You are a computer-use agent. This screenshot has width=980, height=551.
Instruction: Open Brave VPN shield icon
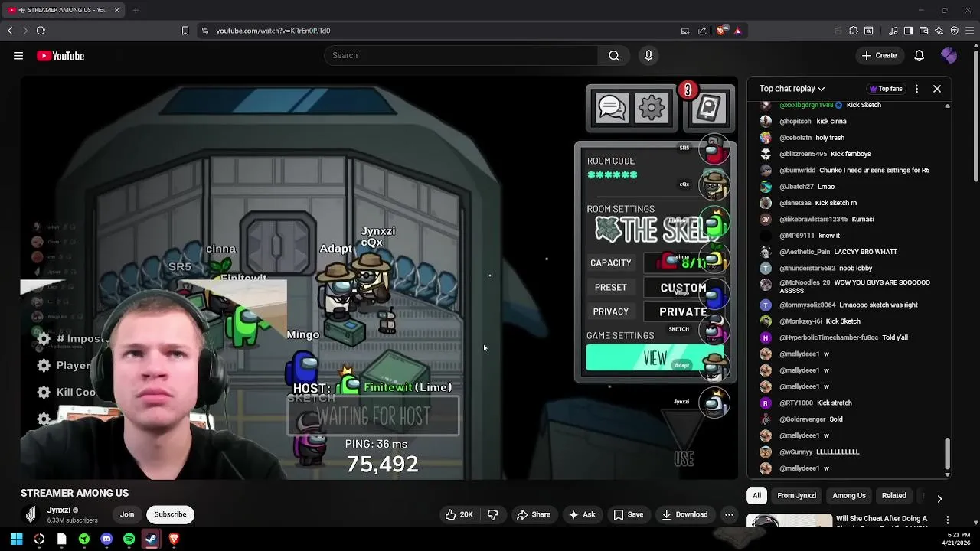point(955,31)
